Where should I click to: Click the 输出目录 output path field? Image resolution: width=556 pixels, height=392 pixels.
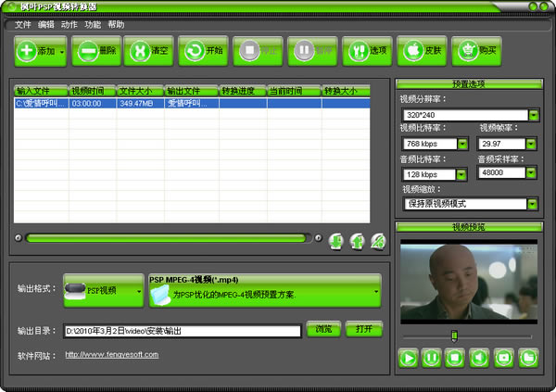coord(182,330)
